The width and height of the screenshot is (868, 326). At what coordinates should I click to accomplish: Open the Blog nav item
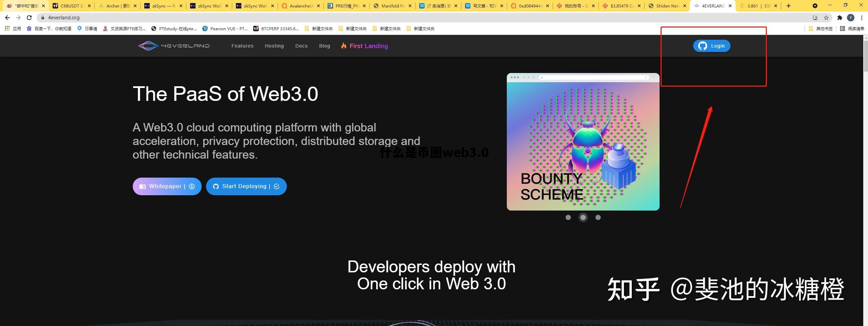pyautogui.click(x=325, y=46)
